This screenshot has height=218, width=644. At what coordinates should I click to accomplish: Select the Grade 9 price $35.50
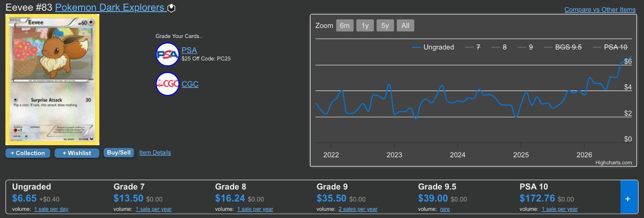click(331, 198)
